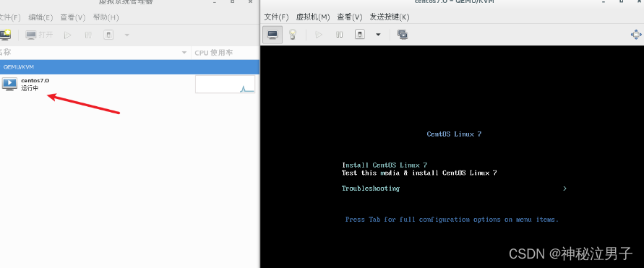Open the snapshots manager icon
This screenshot has height=268, width=644.
click(x=402, y=35)
